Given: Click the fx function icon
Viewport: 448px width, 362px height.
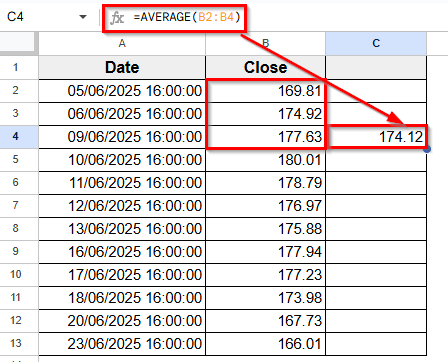Looking at the screenshot, I should (117, 18).
